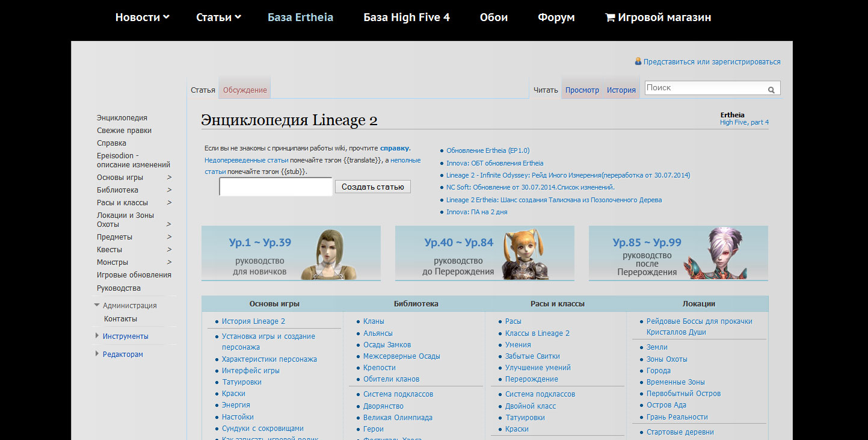Open Руководства in the sidebar
This screenshot has width=868, height=440.
coord(119,288)
